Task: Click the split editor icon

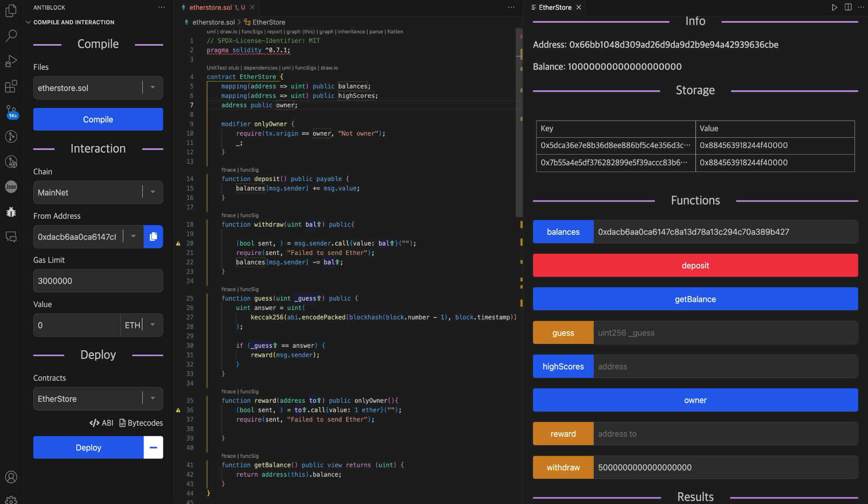Action: [848, 7]
